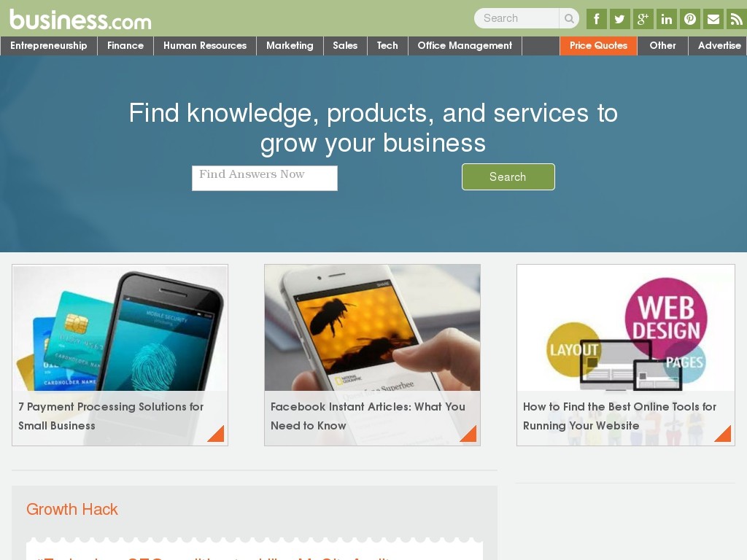Open the Google Plus icon
The width and height of the screenshot is (747, 560).
pos(643,19)
